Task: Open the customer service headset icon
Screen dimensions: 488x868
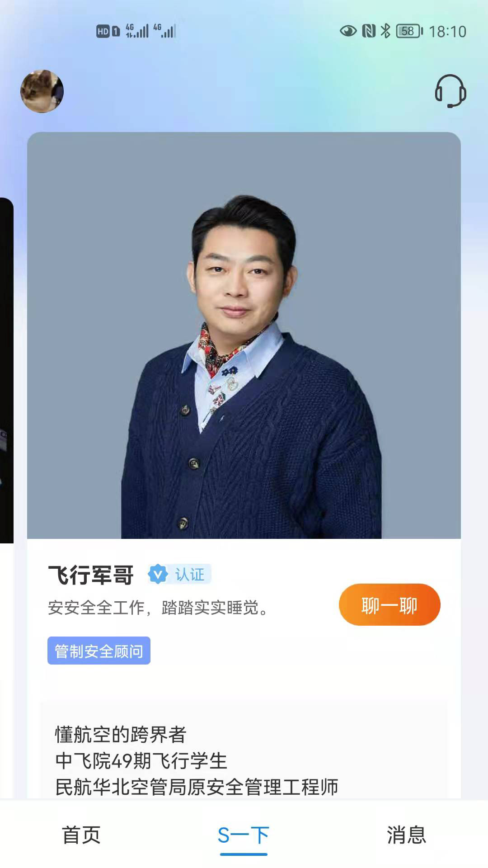Action: 450,91
